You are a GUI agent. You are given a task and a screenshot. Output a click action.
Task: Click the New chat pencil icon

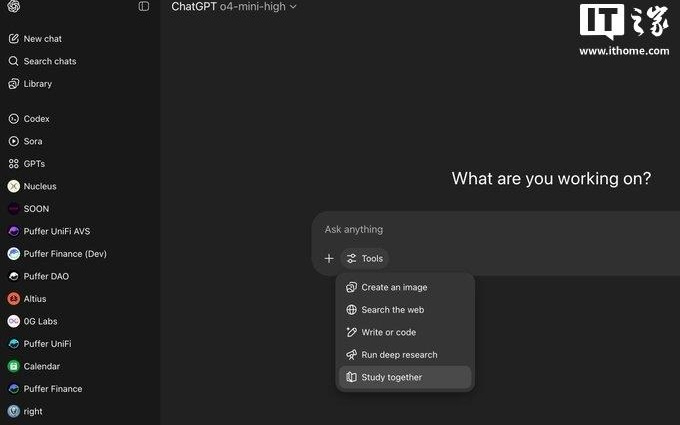point(13,39)
